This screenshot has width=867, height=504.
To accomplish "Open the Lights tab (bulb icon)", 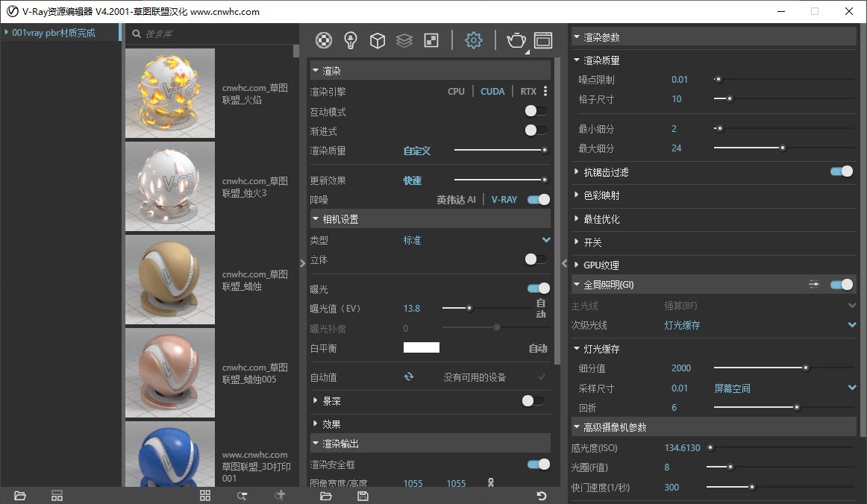I will tap(351, 40).
